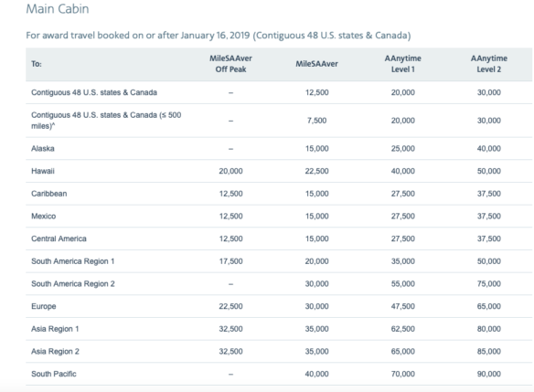Click Europe's 22,500 Off Peak value

point(230,306)
